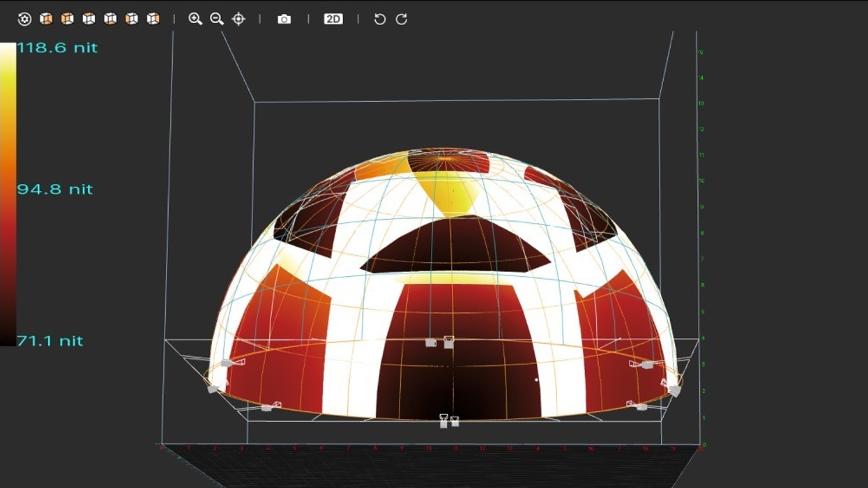
Task: Capture the scene with the camera icon
Action: (x=284, y=19)
